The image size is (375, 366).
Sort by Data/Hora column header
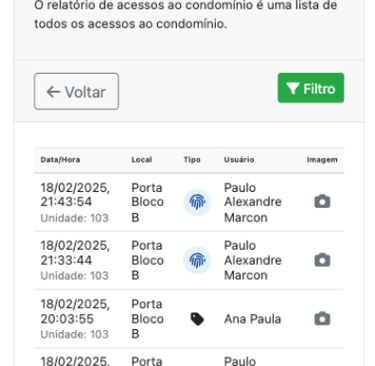[x=60, y=160]
